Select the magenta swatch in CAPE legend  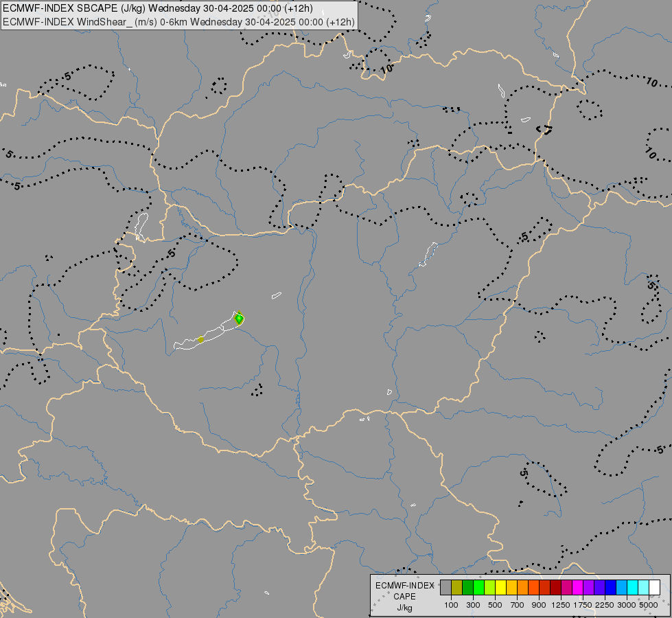click(578, 587)
